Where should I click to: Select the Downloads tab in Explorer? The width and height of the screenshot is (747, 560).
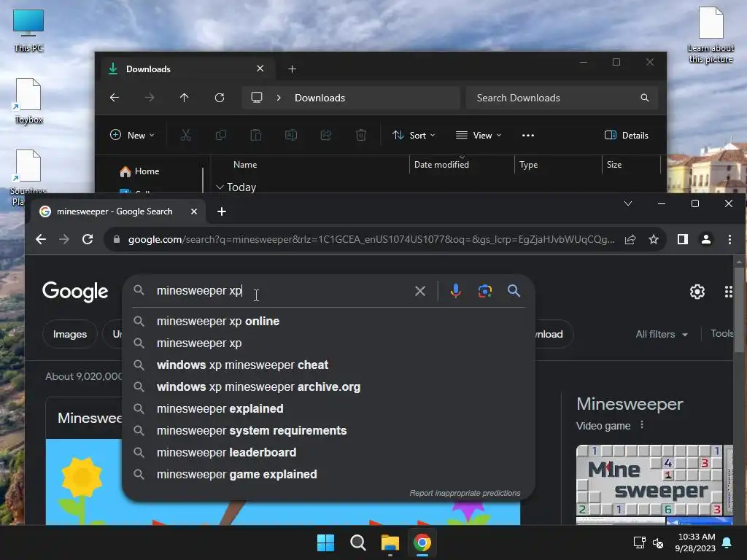pyautogui.click(x=188, y=69)
